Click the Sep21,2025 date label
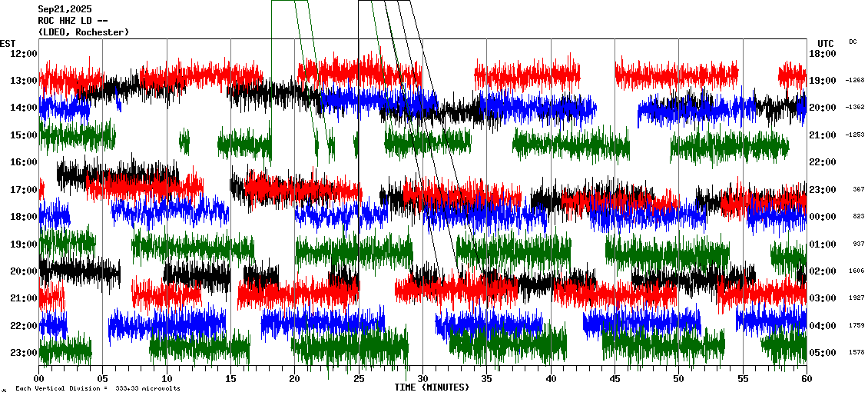This screenshot has width=868, height=399. tap(65, 9)
